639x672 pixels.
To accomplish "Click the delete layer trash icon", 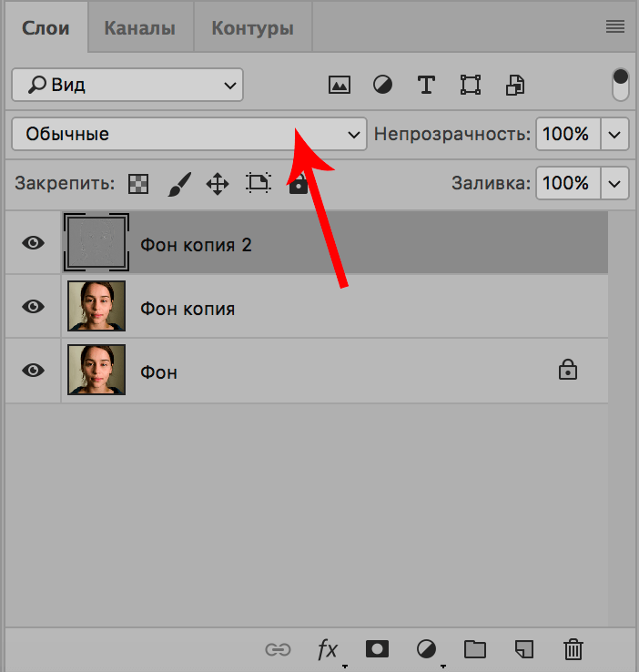I will point(573,649).
